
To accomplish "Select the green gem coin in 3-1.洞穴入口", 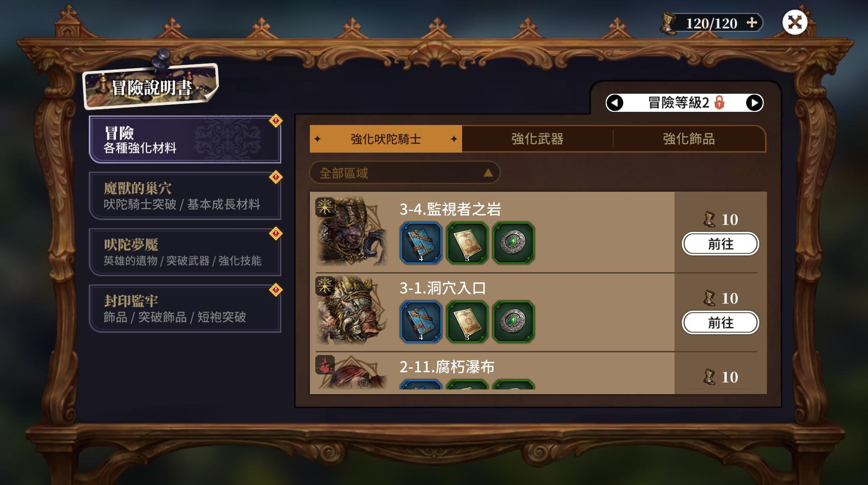I will pos(513,322).
